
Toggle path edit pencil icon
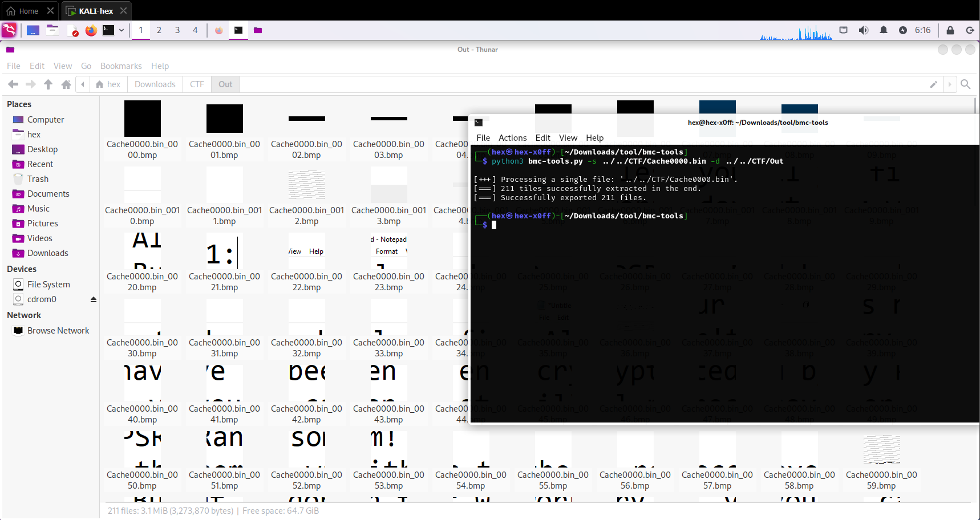[x=934, y=84]
